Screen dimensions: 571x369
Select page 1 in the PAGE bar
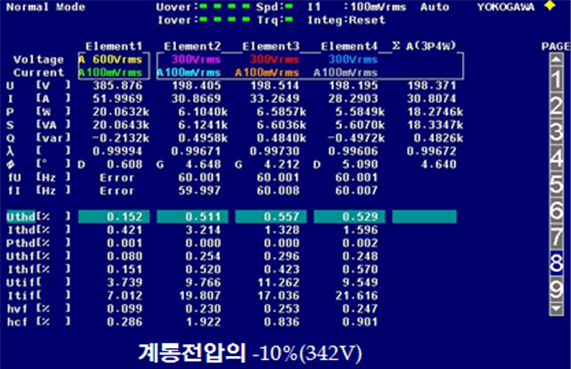556,80
